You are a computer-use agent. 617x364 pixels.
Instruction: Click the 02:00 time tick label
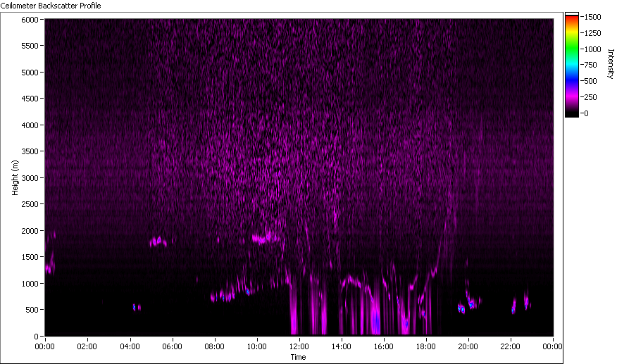pos(87,346)
